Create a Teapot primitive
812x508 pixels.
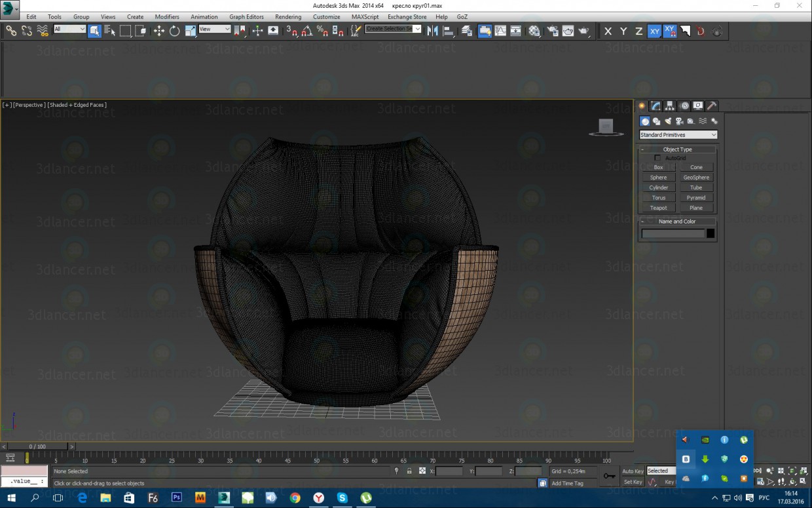click(658, 208)
